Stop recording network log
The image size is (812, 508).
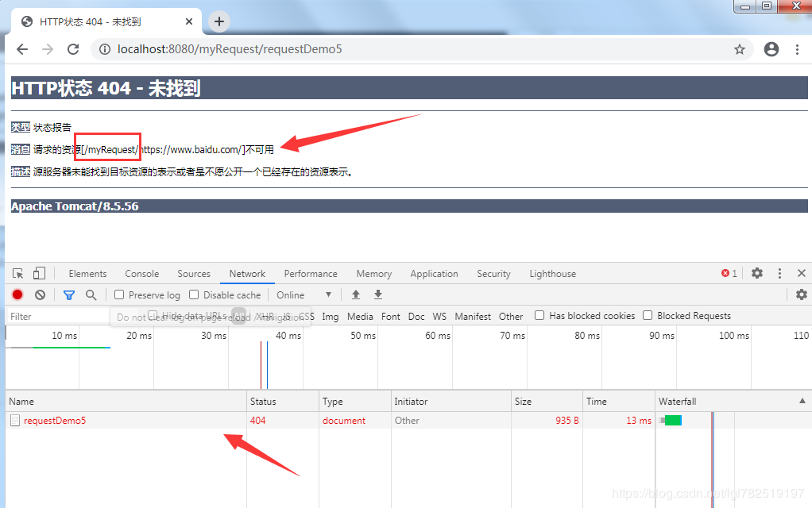(17, 294)
